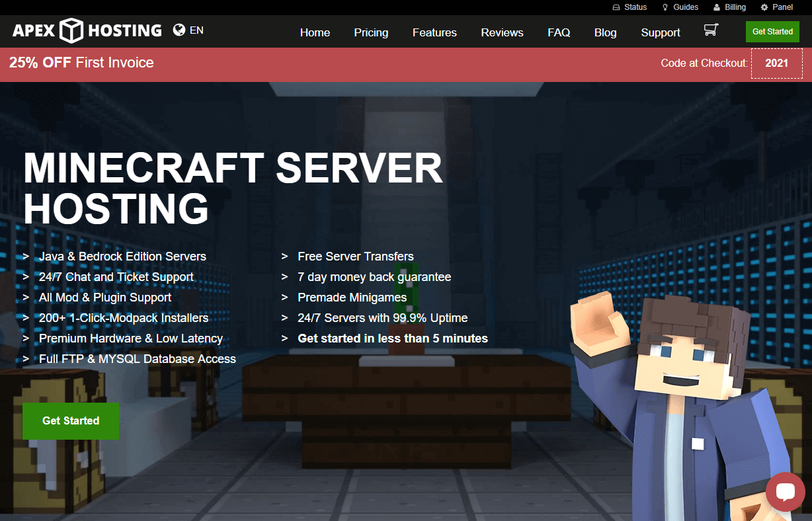Click the Apex Hosting cube logo
The width and height of the screenshot is (812, 521).
(x=71, y=30)
